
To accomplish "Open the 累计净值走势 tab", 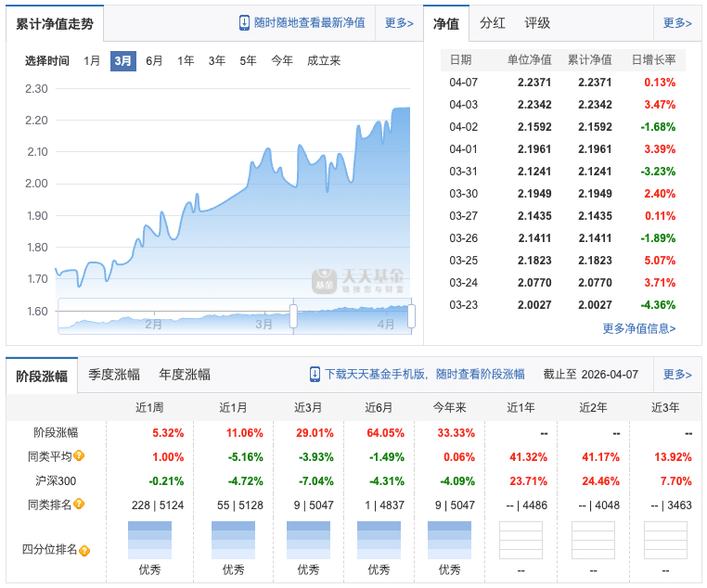I will [55, 24].
